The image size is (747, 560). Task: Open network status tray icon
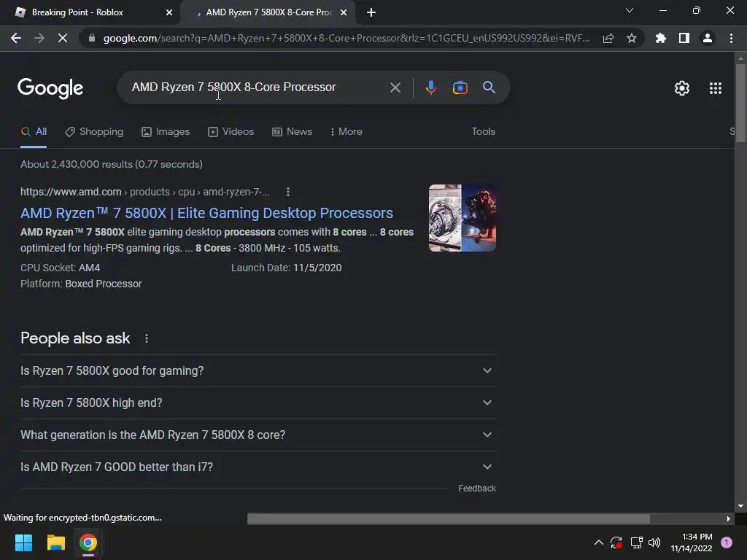click(636, 542)
